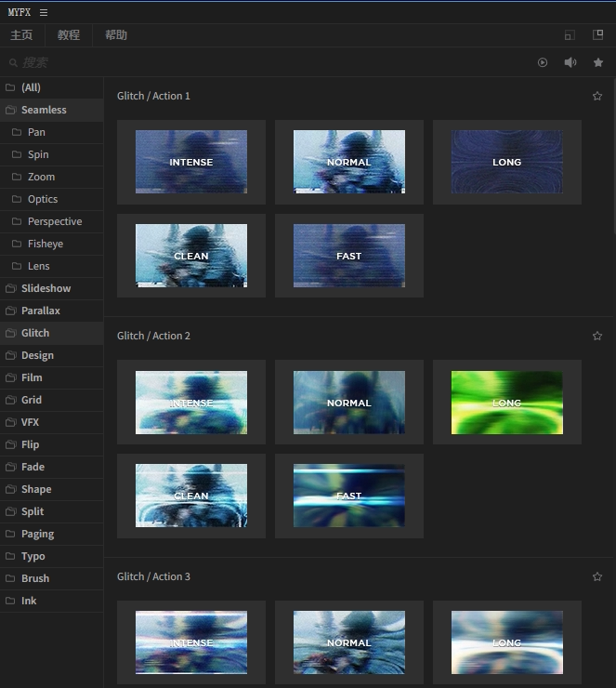Open the Glitch category folder
This screenshot has width=616, height=688.
coord(52,333)
